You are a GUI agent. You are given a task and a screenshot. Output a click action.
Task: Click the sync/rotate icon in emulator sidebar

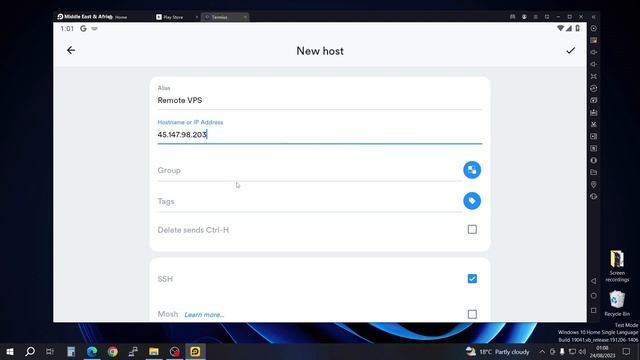(x=594, y=88)
